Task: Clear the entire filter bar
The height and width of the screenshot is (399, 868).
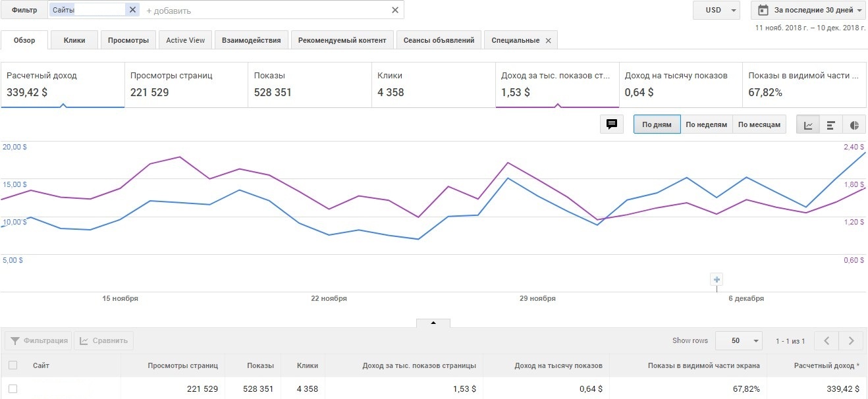Action: (395, 10)
